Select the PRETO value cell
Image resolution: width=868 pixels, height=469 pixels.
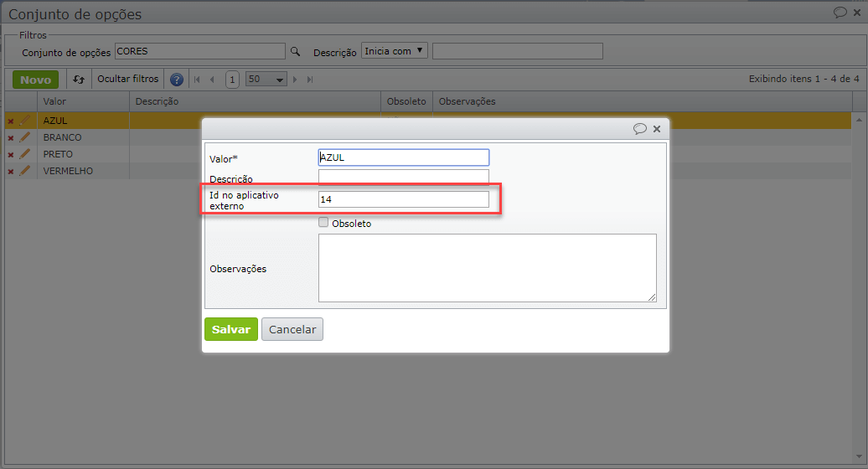click(x=83, y=154)
